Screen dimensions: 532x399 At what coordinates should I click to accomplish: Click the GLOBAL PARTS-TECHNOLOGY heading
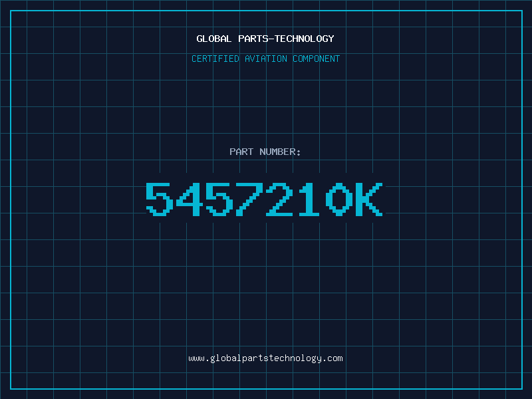tap(265, 39)
